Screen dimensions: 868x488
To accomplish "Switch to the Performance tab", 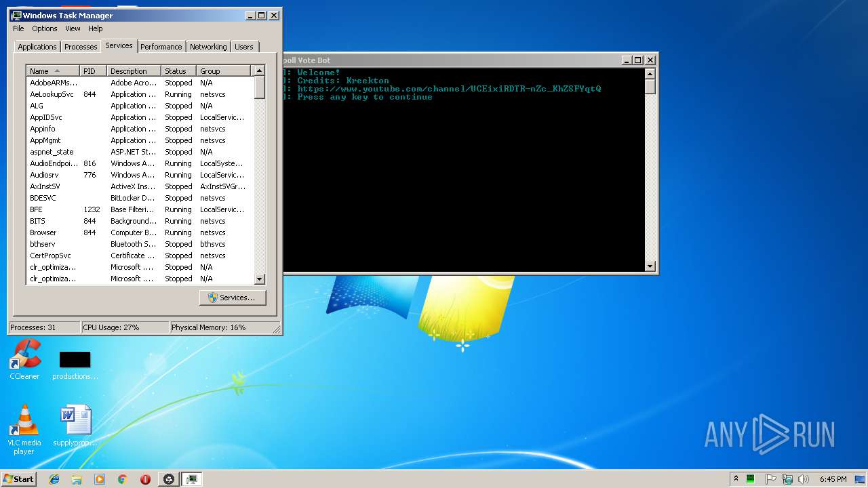I will point(161,47).
